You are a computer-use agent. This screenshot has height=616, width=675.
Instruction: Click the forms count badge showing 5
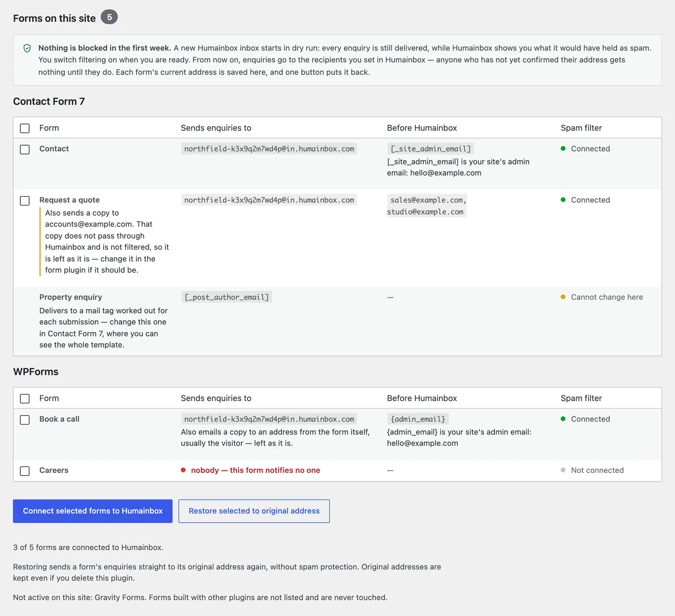pos(109,17)
